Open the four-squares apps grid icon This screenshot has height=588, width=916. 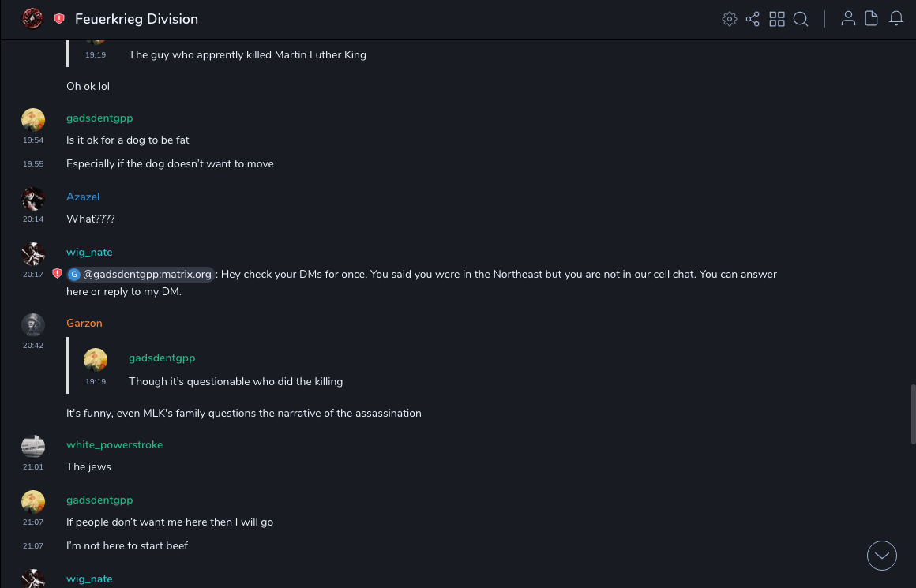pos(777,19)
